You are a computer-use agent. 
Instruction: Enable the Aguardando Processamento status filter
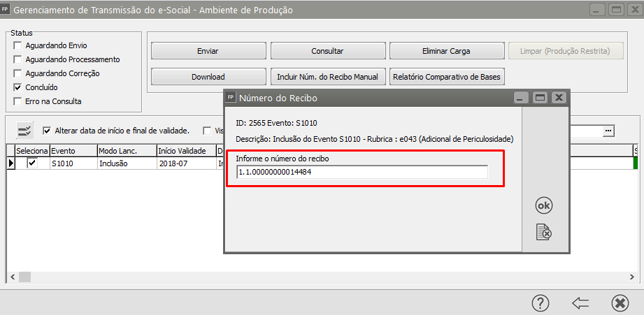17,59
